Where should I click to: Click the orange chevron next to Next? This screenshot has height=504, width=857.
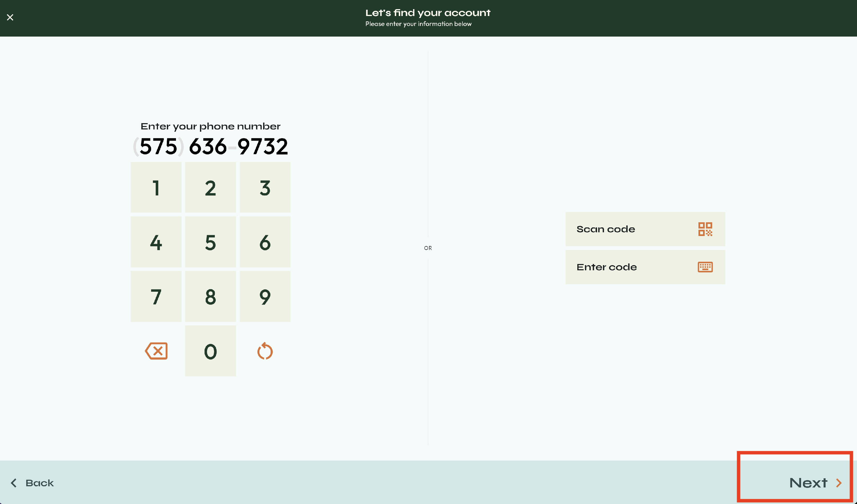(x=839, y=483)
